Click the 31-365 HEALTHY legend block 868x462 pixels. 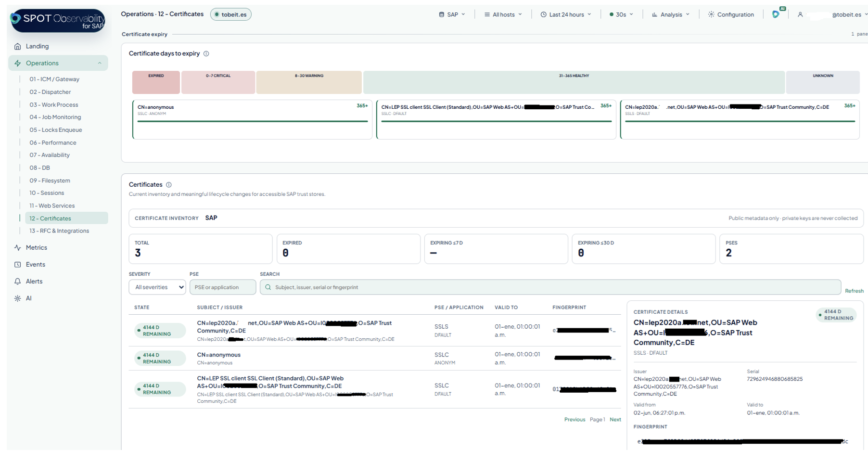pos(574,82)
